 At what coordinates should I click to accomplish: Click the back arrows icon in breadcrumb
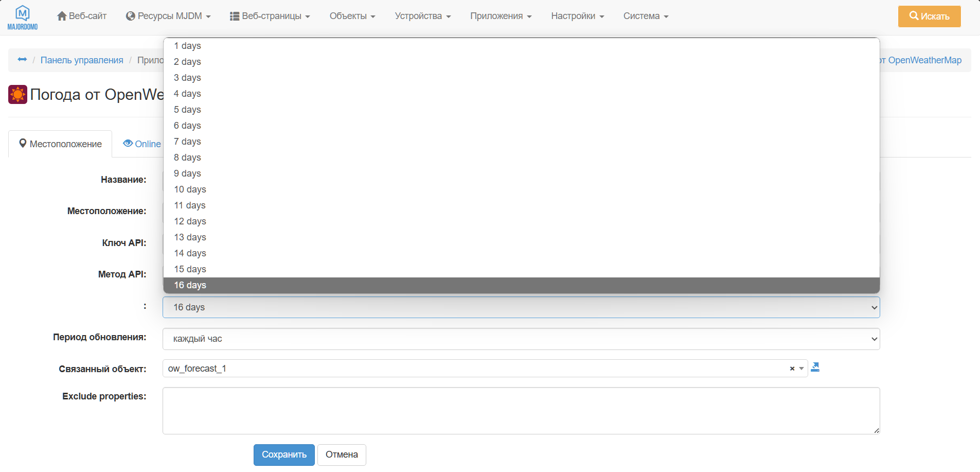22,60
